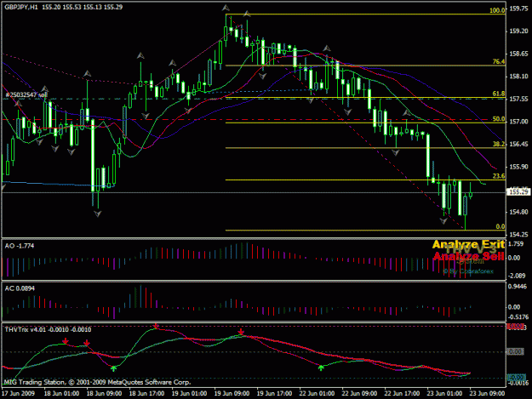Select the Fibonacci 76.4 level label
The width and height of the screenshot is (532, 399).
[499, 62]
